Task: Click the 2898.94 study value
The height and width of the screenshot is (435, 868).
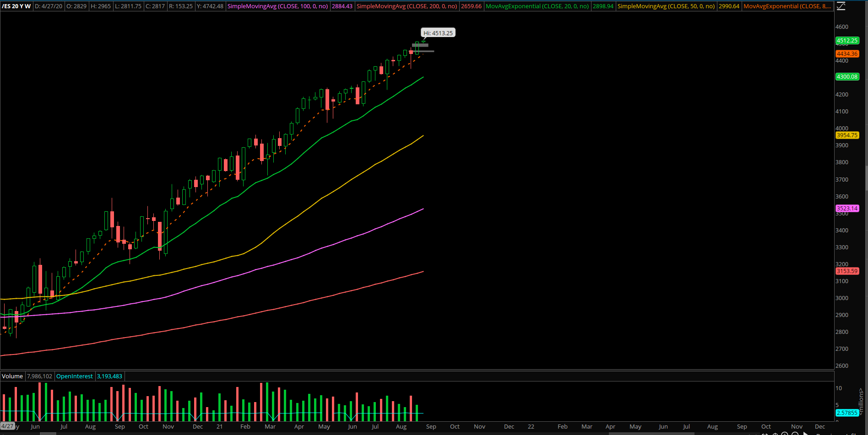Action: click(x=603, y=6)
